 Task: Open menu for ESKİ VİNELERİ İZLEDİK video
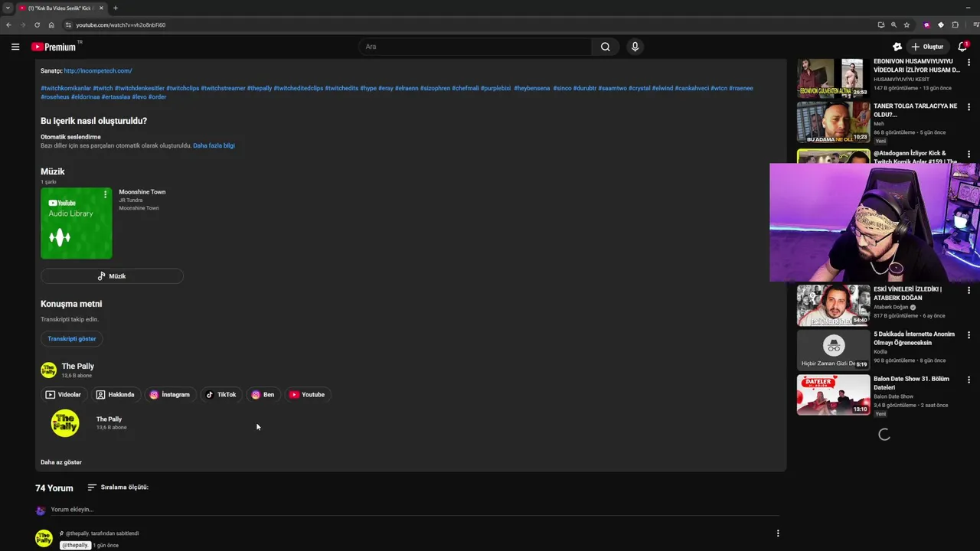pos(969,290)
